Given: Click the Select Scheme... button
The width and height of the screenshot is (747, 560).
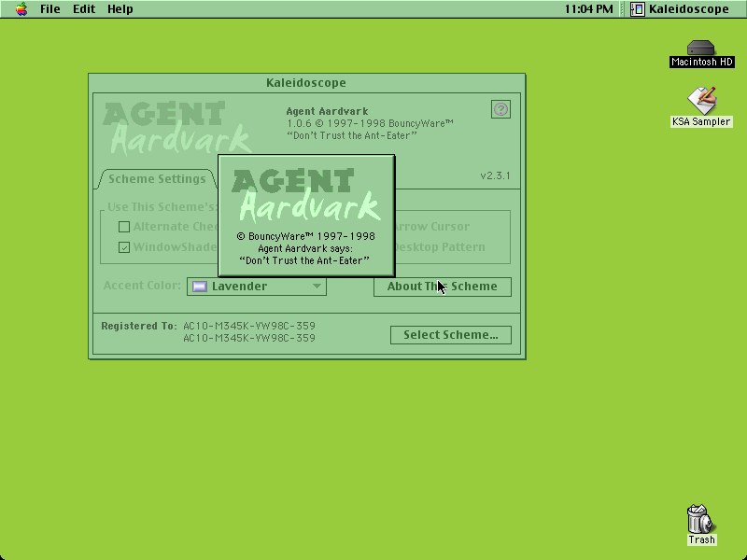Looking at the screenshot, I should tap(451, 335).
